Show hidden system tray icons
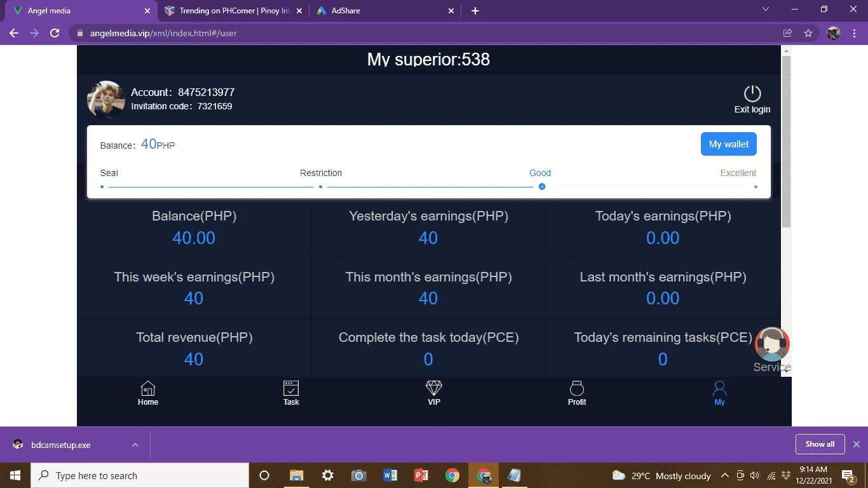 [724, 475]
